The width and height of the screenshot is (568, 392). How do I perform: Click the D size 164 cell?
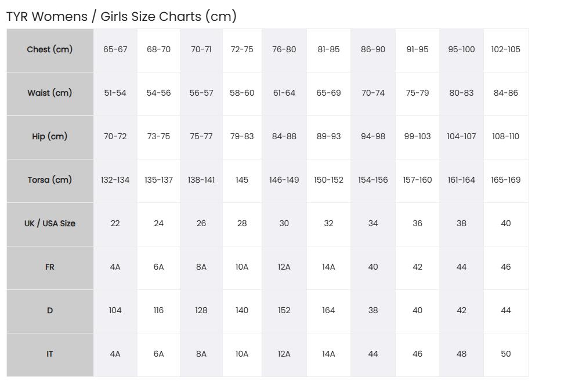point(328,311)
